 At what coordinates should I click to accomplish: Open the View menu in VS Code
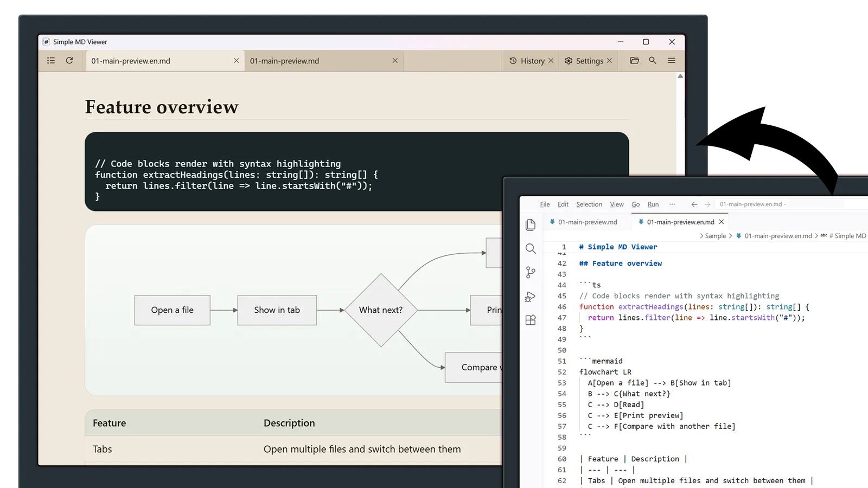[x=617, y=204]
